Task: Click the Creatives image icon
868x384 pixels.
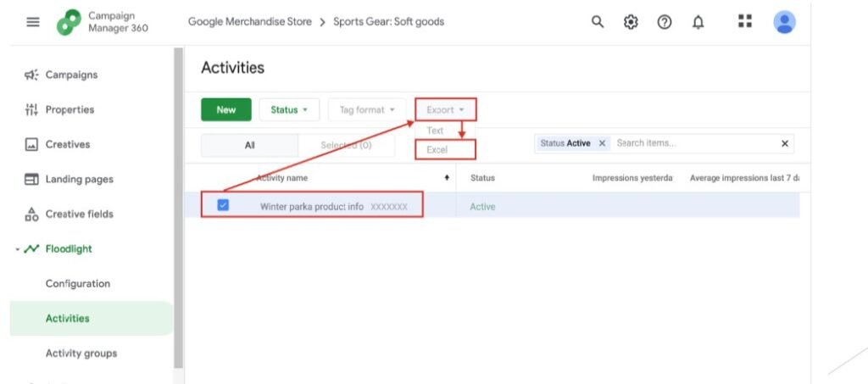Action: (31, 144)
